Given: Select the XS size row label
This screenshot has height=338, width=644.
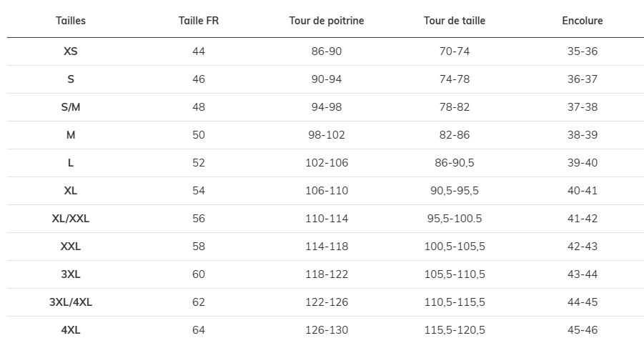Looking at the screenshot, I should [x=71, y=51].
